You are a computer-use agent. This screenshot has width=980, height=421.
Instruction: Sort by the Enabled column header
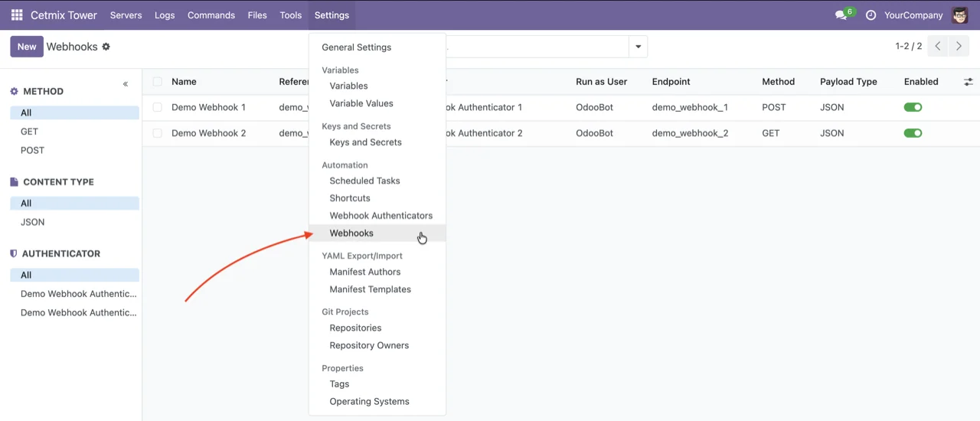(x=921, y=82)
